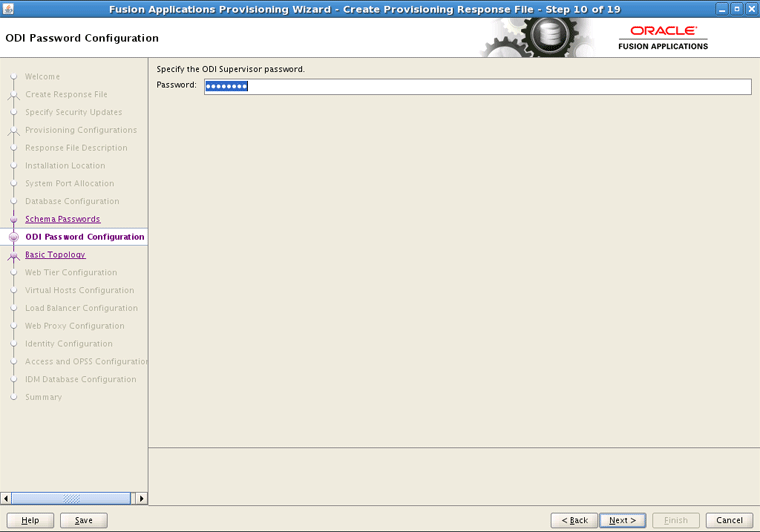Click the Installation Location step
Screen dimensions: 760x532
click(65, 166)
